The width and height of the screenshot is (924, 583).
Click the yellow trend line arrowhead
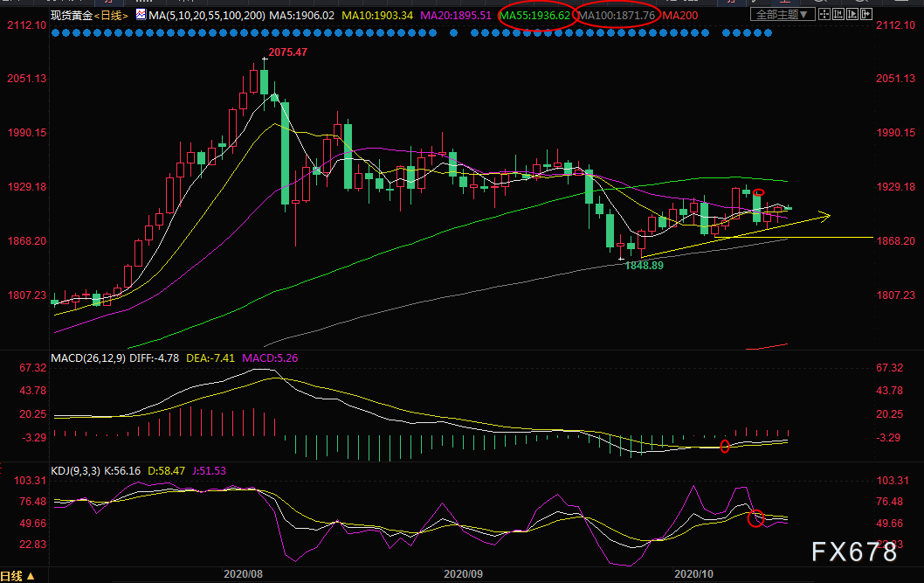pyautogui.click(x=824, y=214)
